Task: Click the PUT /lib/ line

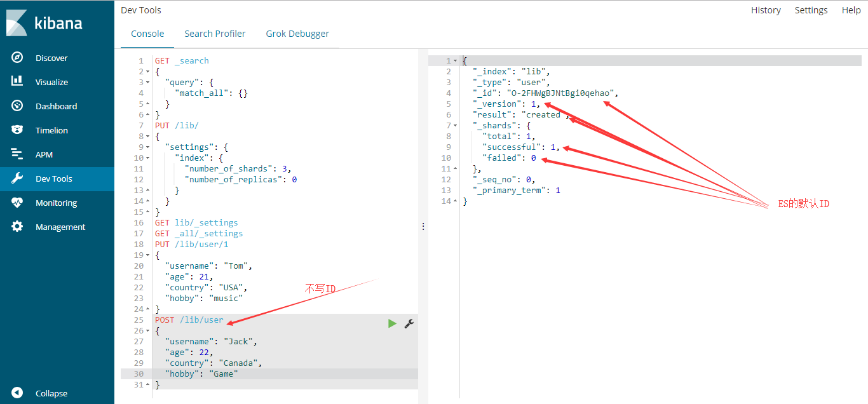Action: pos(177,126)
